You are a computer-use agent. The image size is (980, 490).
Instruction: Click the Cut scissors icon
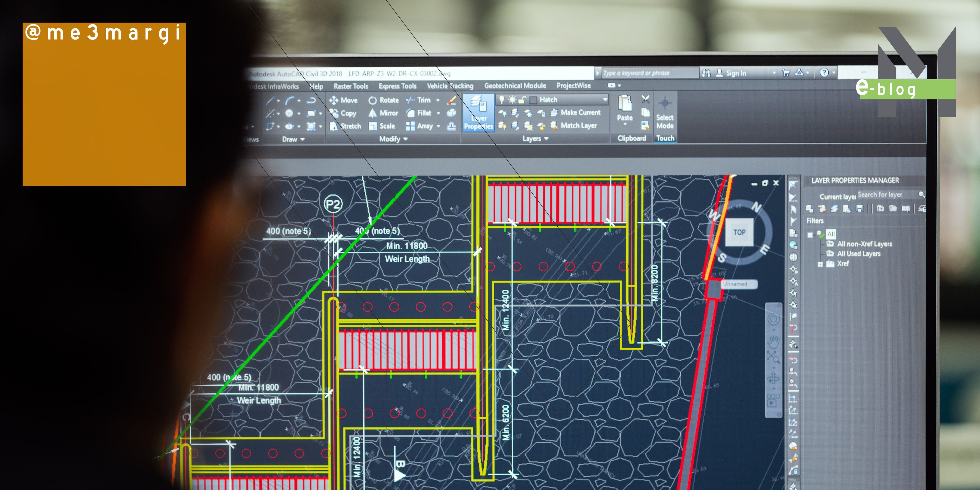click(x=646, y=100)
